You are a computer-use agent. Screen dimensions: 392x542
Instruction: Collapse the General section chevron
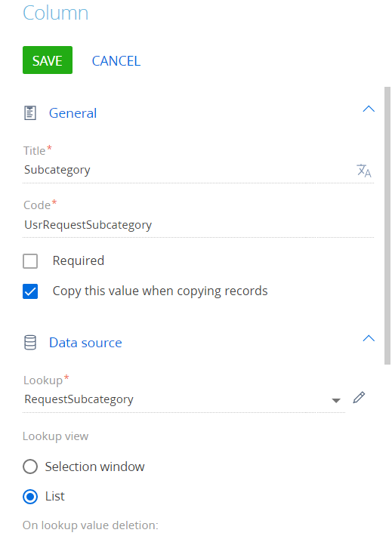point(369,109)
